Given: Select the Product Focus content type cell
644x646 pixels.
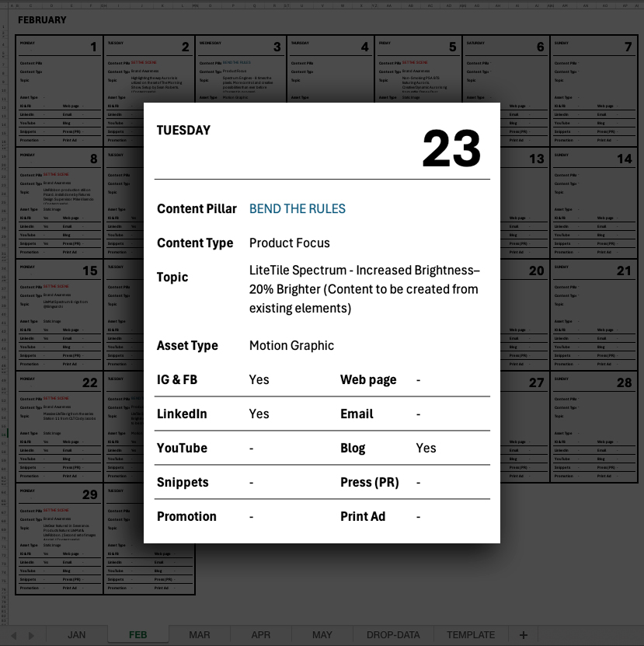Looking at the screenshot, I should pyautogui.click(x=289, y=243).
